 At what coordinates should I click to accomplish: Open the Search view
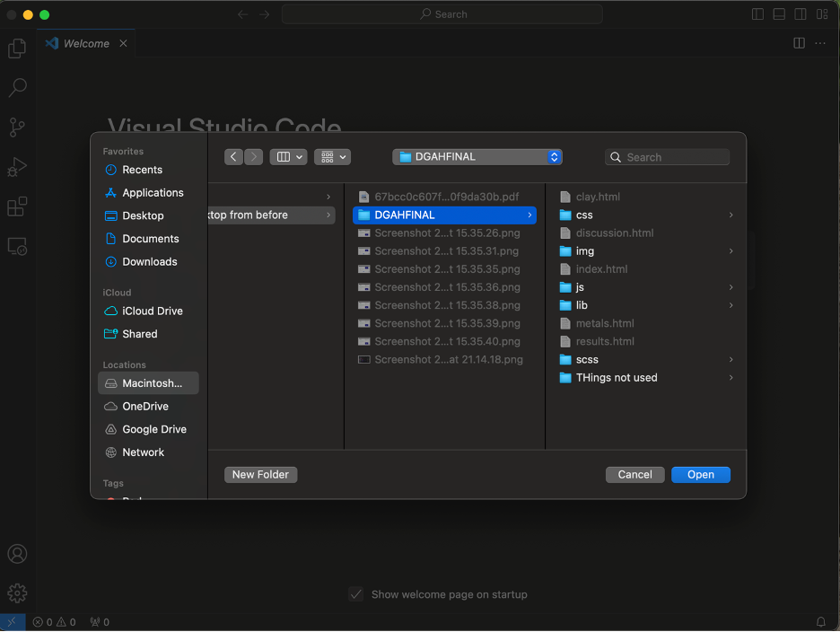(17, 87)
